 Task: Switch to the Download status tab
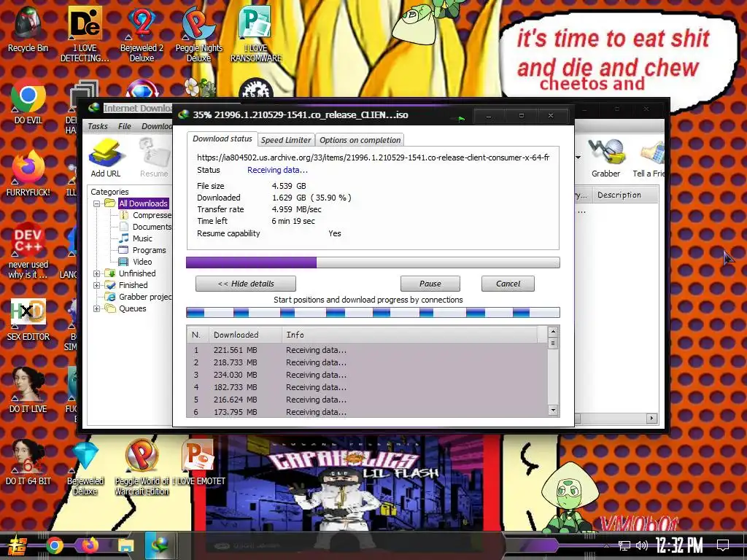click(x=222, y=139)
